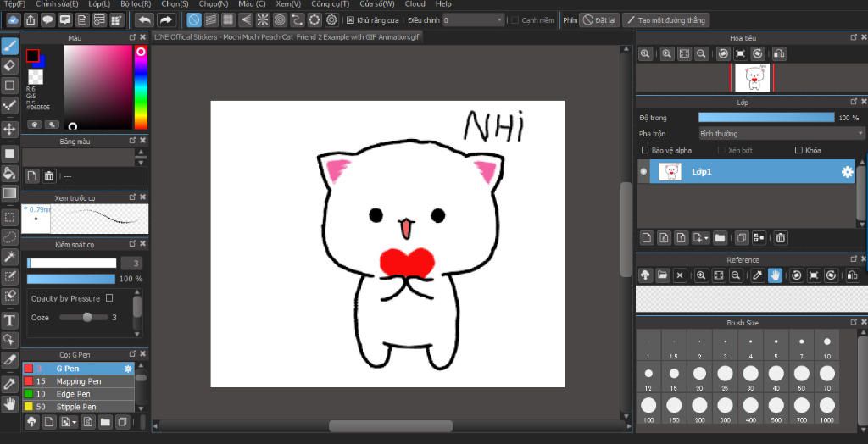Toggle Khử răng cưa anti-aliasing checkbox

[350, 20]
